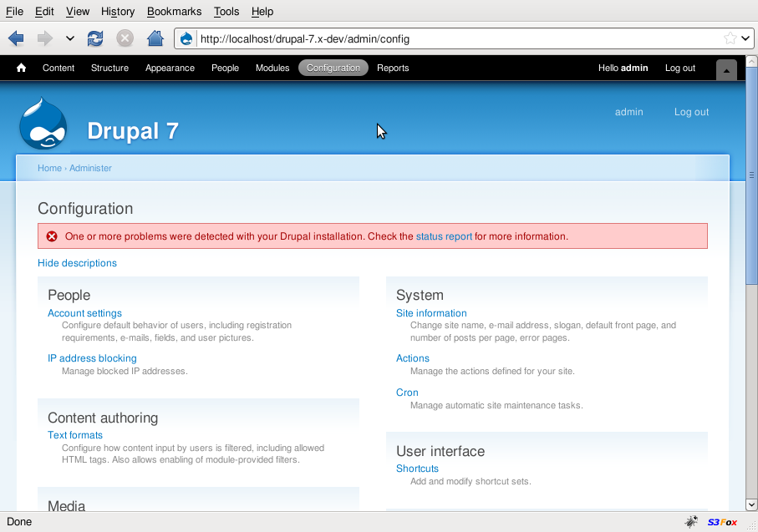This screenshot has height=532, width=758.
Task: Click Log out in the blue header
Action: [691, 112]
